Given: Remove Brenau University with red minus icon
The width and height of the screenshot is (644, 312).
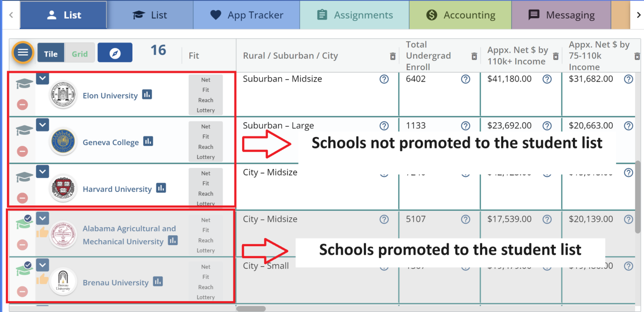Looking at the screenshot, I should click(x=22, y=292).
